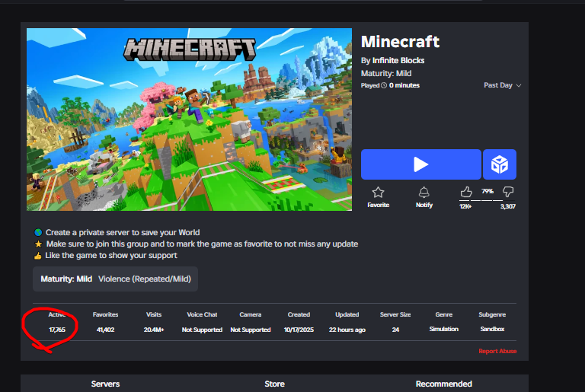Image resolution: width=585 pixels, height=392 pixels.
Task: Open the cube private server button
Action: tap(500, 164)
